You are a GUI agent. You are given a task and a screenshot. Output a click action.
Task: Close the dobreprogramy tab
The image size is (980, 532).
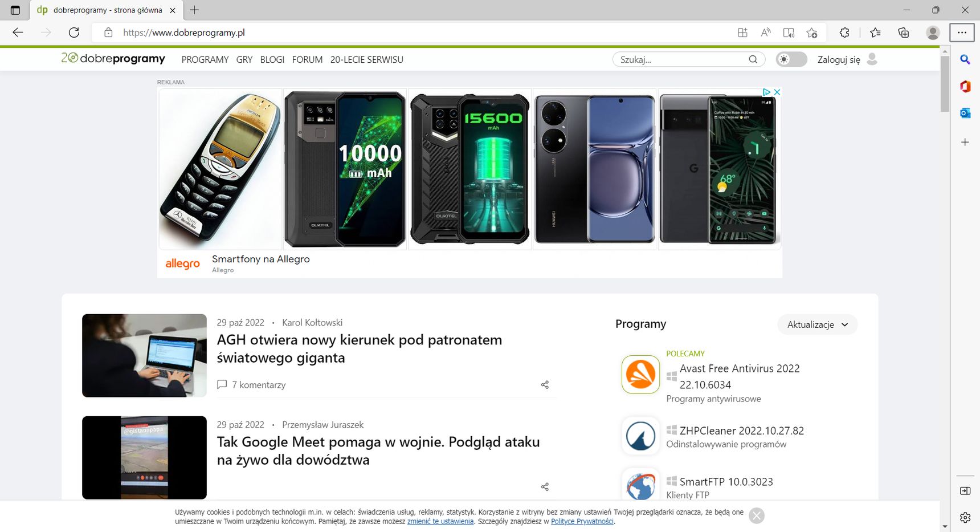pyautogui.click(x=173, y=10)
